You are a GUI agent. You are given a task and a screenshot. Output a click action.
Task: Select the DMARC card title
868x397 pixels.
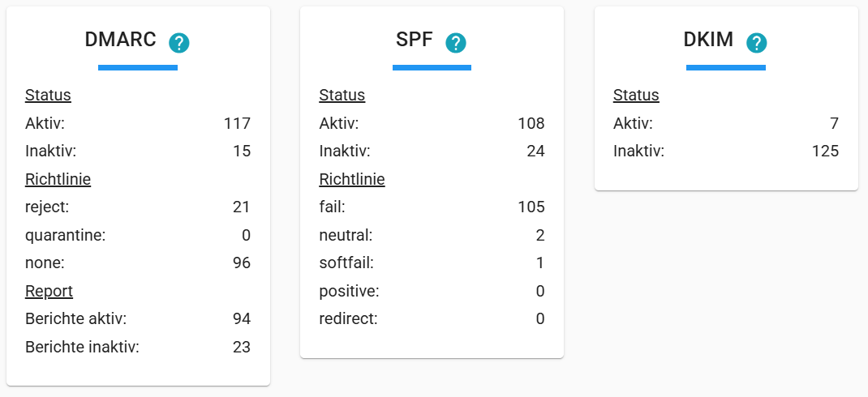pyautogui.click(x=121, y=40)
